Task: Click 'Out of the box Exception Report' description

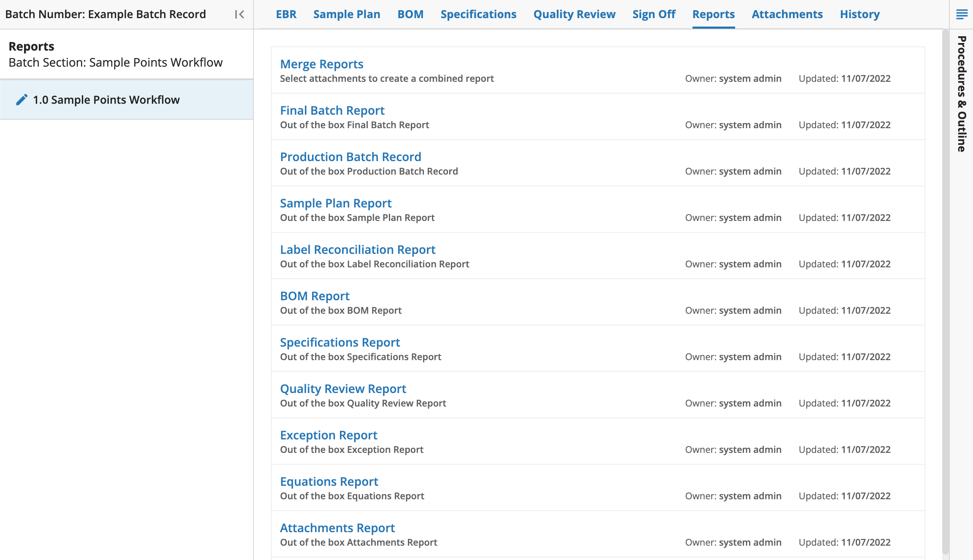Action: coord(352,450)
